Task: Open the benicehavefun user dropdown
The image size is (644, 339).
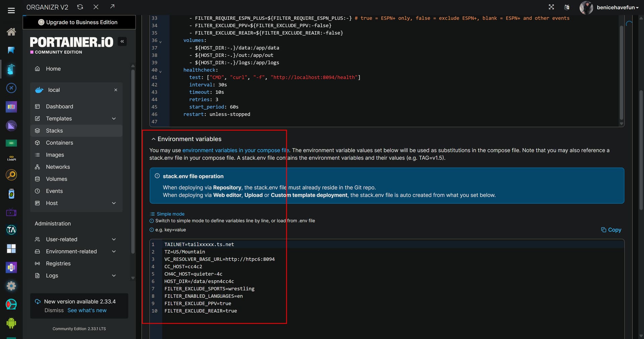Action: click(617, 7)
